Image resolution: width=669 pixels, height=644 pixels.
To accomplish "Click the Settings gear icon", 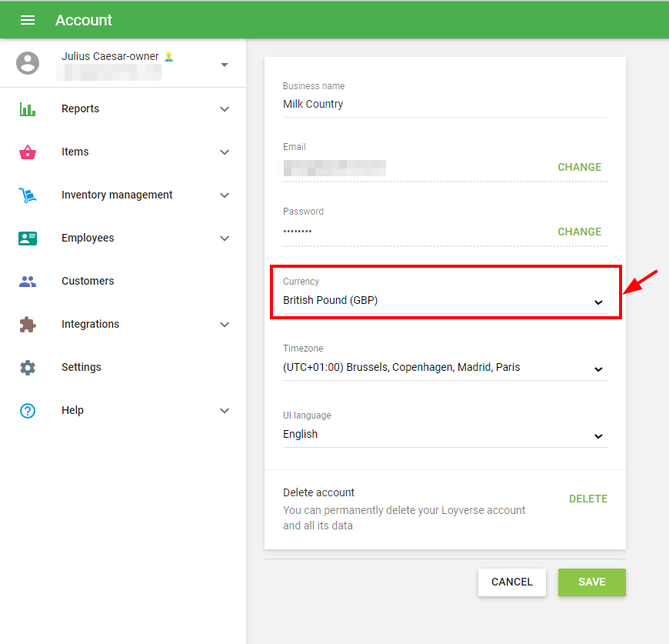I will (x=28, y=368).
